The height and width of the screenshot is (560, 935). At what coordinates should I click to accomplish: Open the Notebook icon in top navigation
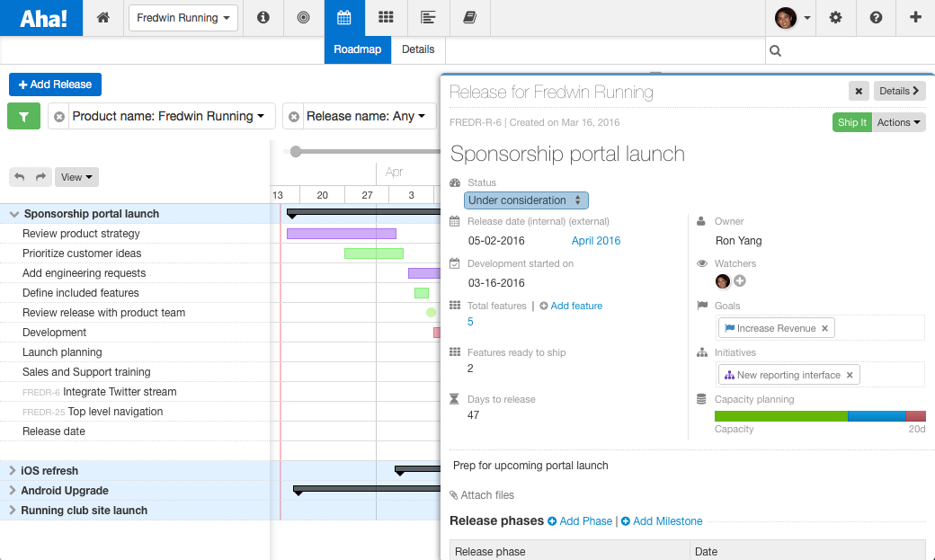click(x=469, y=17)
